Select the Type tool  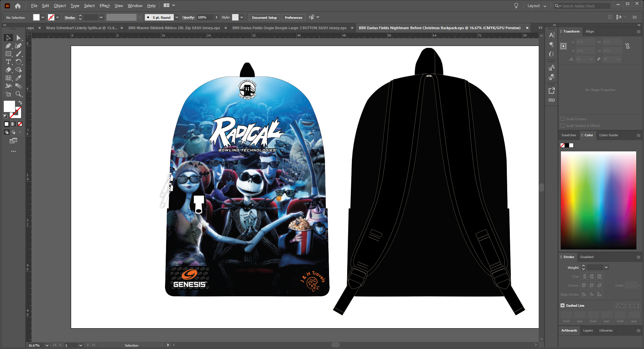coord(8,62)
